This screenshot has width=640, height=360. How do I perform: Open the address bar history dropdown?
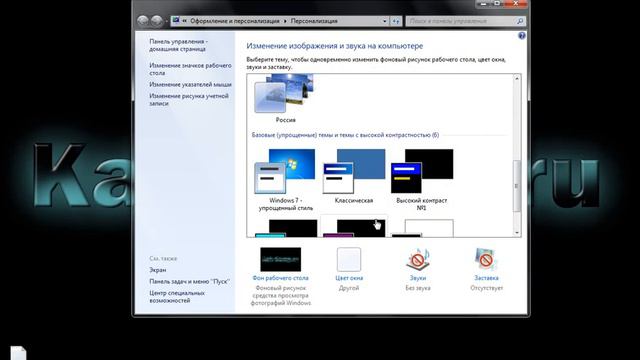[384, 21]
